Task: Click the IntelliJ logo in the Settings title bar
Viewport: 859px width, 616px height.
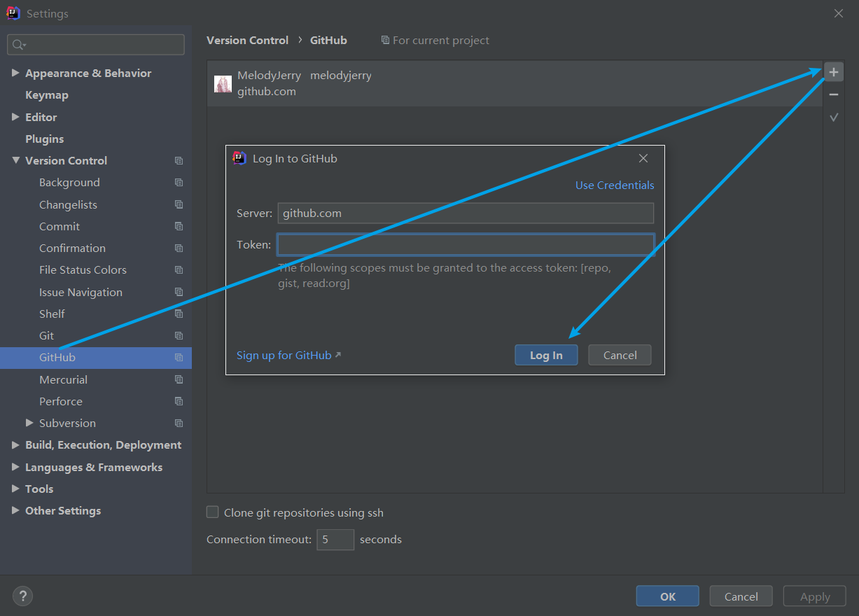Action: (13, 13)
